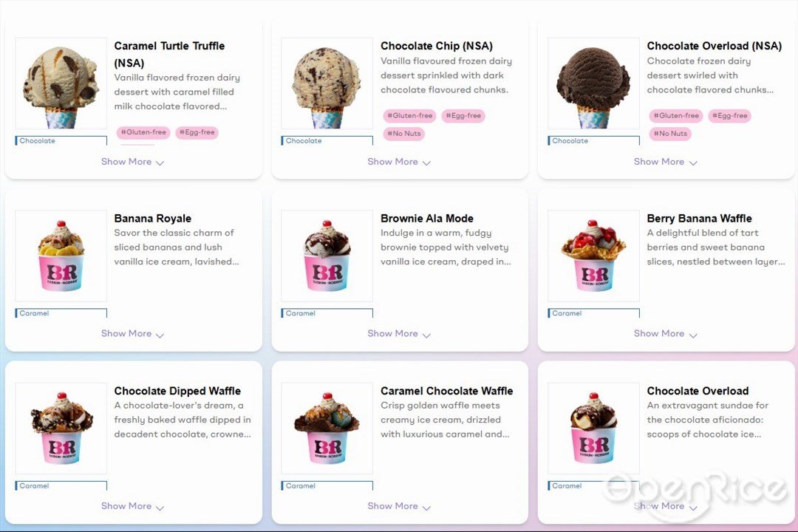Select the Caramel Chocolate Waffle sundae image
The height and width of the screenshot is (532, 798).
327,428
